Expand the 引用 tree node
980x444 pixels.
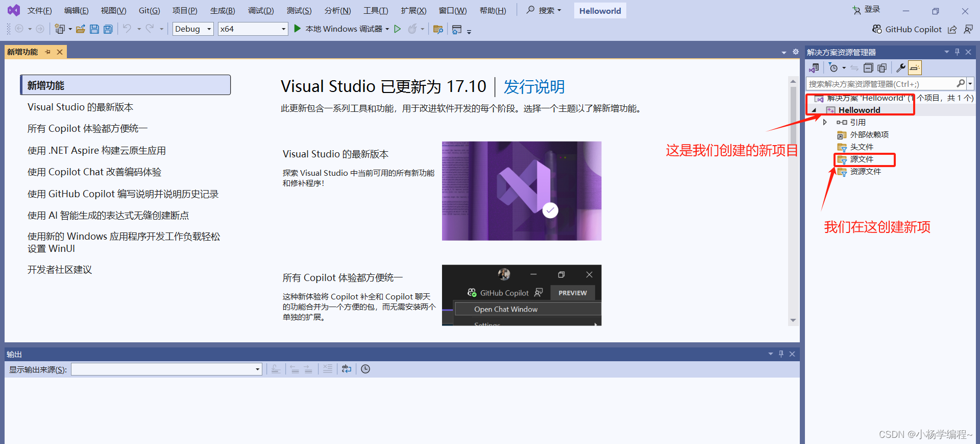point(825,122)
